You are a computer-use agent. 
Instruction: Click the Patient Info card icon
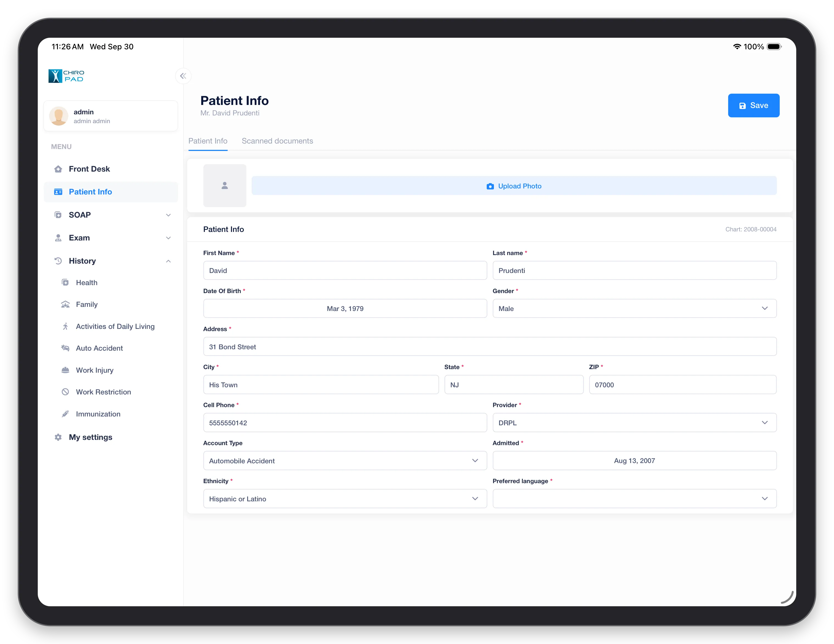tap(58, 192)
